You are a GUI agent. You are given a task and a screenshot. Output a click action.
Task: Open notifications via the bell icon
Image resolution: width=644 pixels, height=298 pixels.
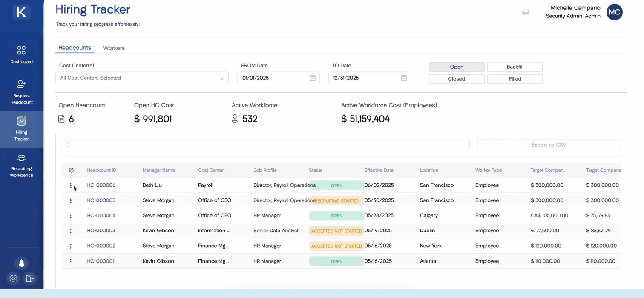[x=21, y=263]
